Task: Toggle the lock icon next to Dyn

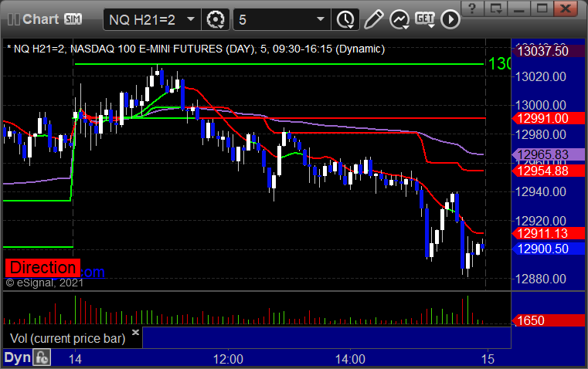Action: pyautogui.click(x=42, y=357)
